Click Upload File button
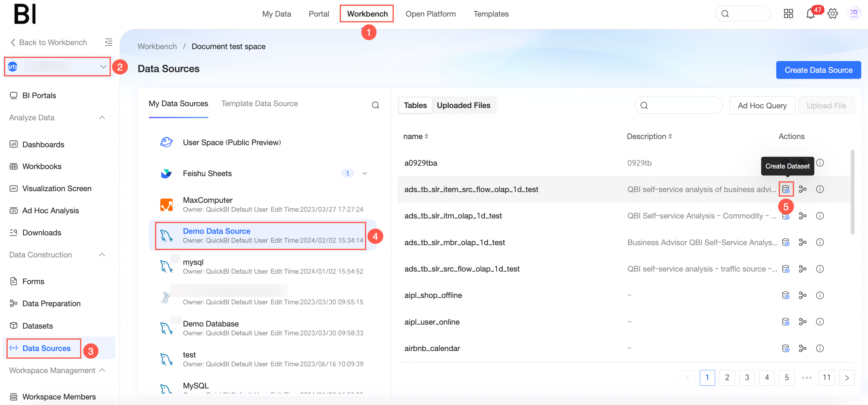The height and width of the screenshot is (405, 868). (826, 105)
